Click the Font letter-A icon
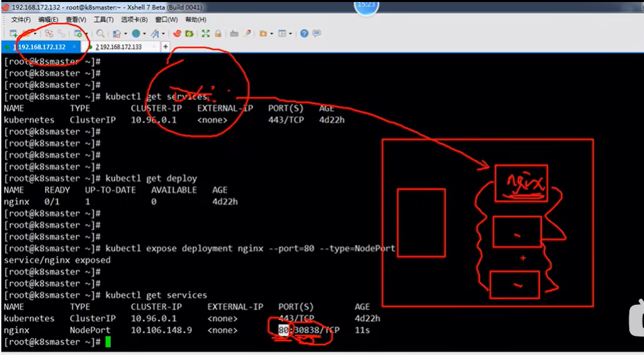 [x=155, y=34]
